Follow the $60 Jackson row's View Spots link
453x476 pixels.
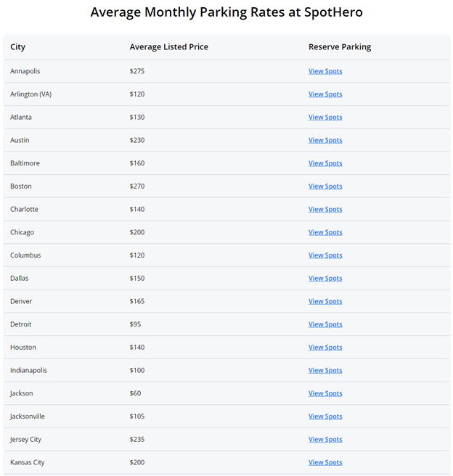(325, 393)
